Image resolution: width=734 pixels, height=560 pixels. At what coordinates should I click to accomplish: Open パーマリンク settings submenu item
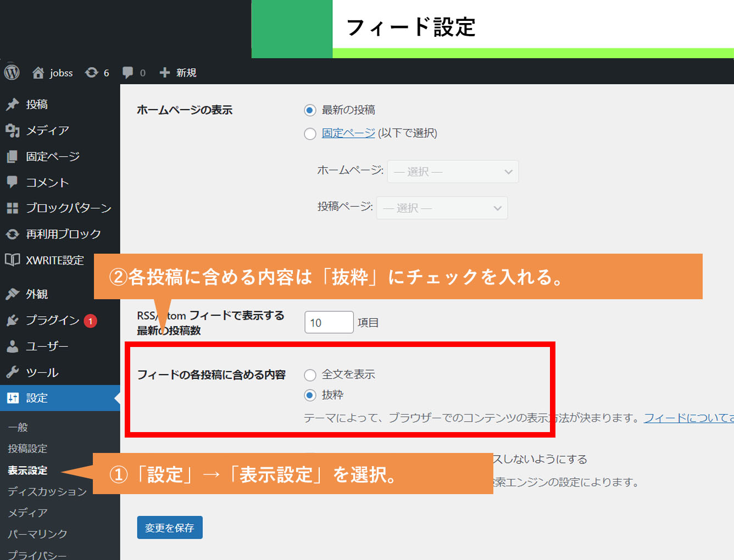point(37,534)
